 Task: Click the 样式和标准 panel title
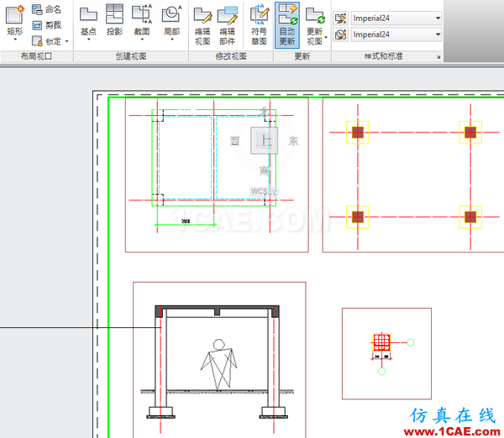pos(384,56)
